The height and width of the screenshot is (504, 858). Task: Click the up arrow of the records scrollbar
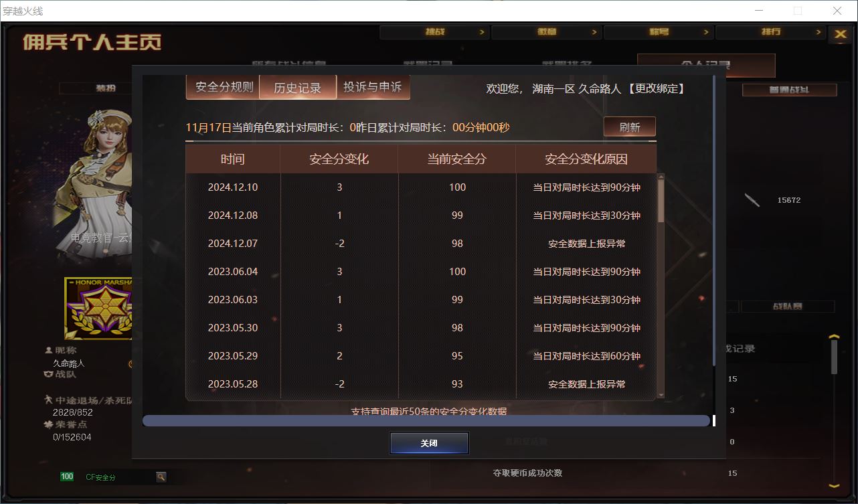click(x=834, y=337)
